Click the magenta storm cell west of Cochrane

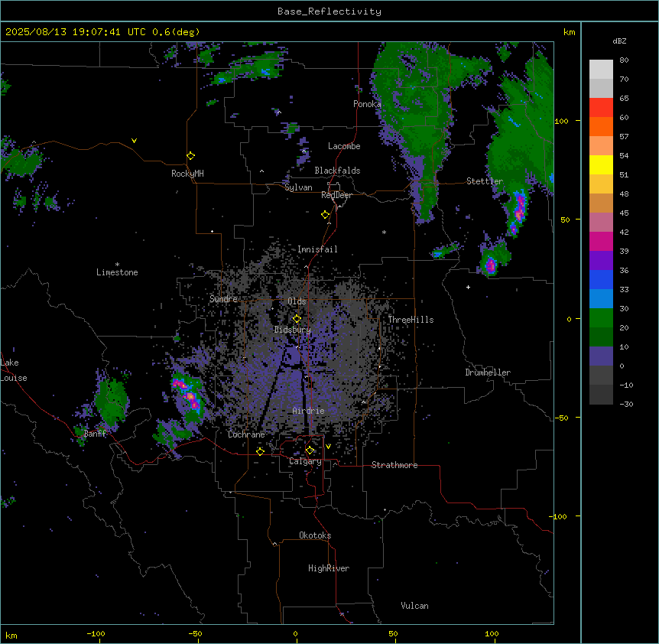click(190, 395)
